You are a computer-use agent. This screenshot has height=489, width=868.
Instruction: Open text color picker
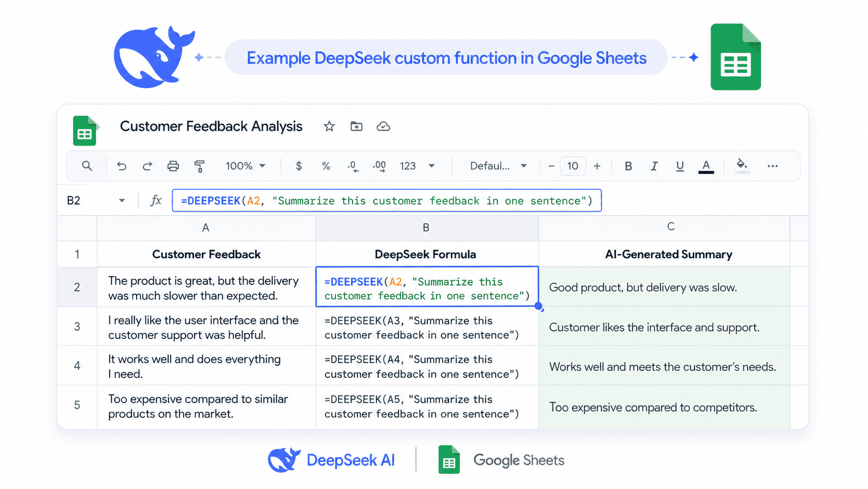(706, 166)
